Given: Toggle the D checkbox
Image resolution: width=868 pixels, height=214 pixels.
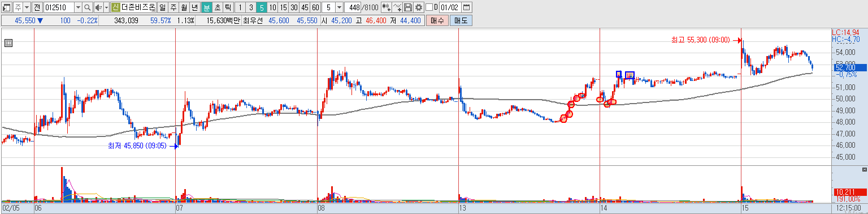Looking at the screenshot, I should [429, 7].
